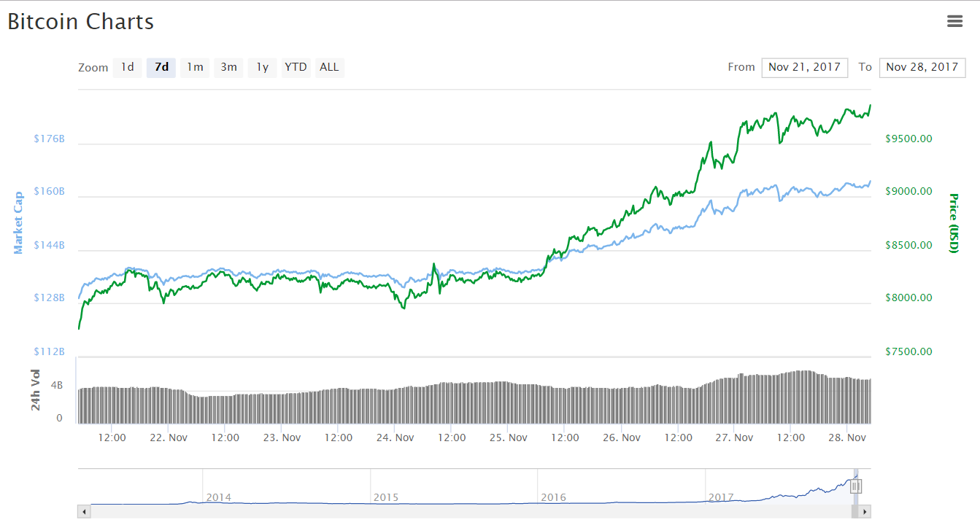Click the 28. Nov date label

pyautogui.click(x=847, y=437)
